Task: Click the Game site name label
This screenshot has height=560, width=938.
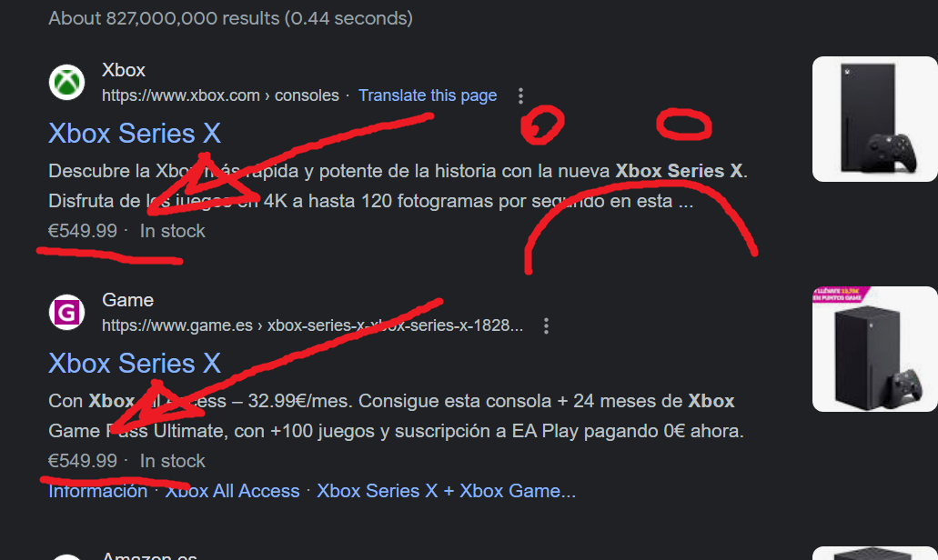Action: (x=127, y=300)
